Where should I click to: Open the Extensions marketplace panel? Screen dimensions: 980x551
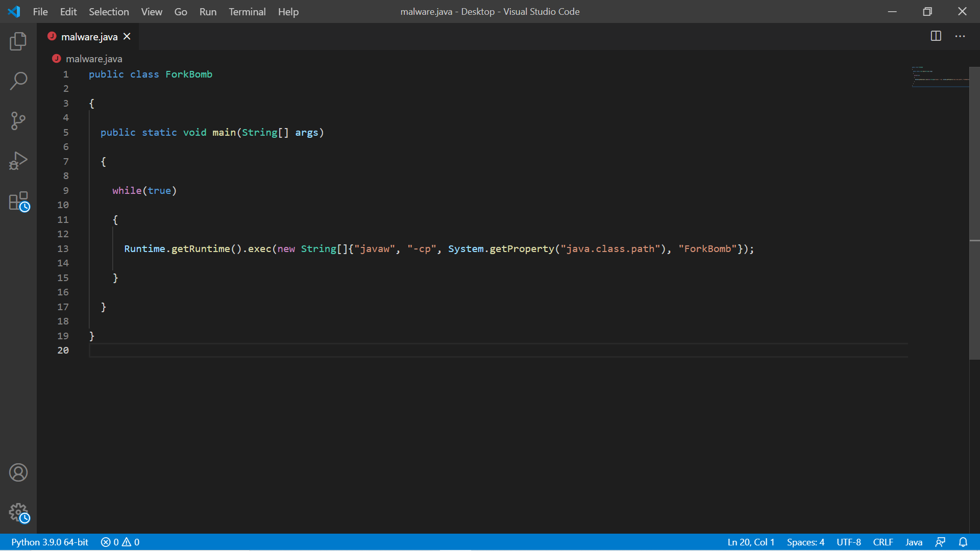pos(18,201)
